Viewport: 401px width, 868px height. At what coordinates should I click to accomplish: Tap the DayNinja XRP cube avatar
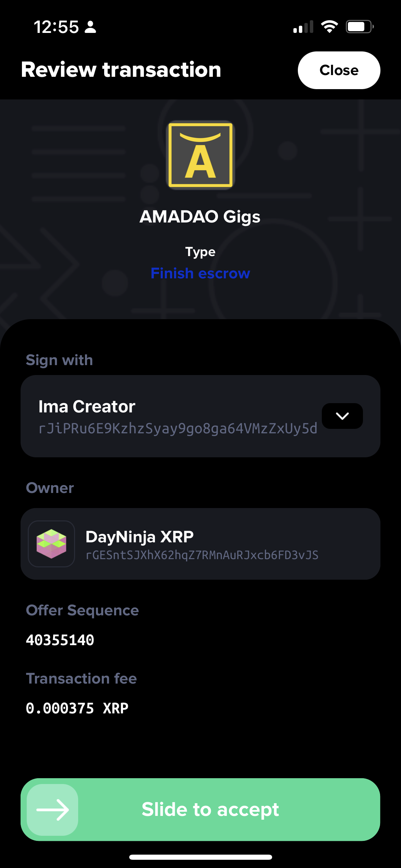point(51,544)
